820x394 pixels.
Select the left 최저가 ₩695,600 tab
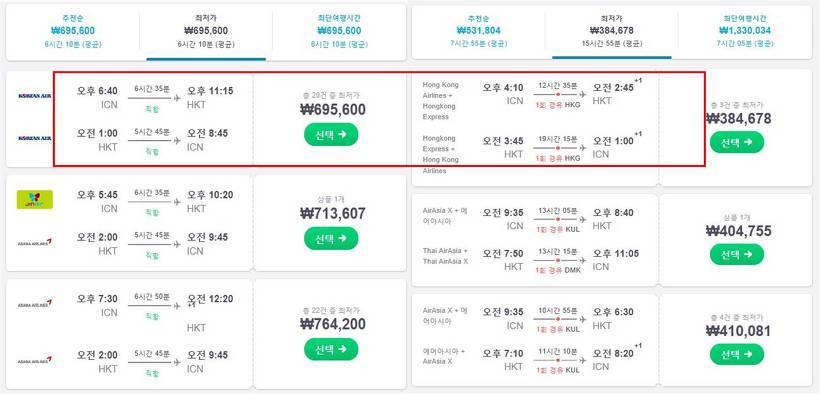coord(206,31)
